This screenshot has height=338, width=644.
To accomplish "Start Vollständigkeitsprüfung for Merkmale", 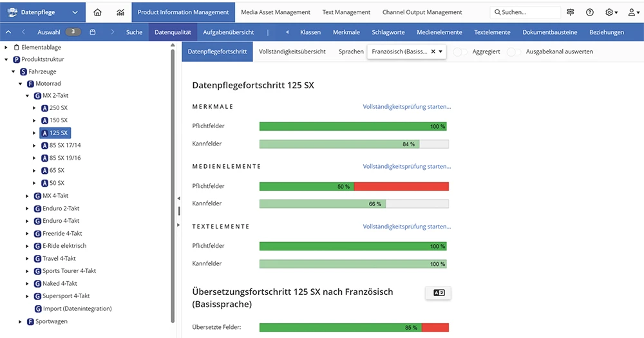I will (406, 107).
